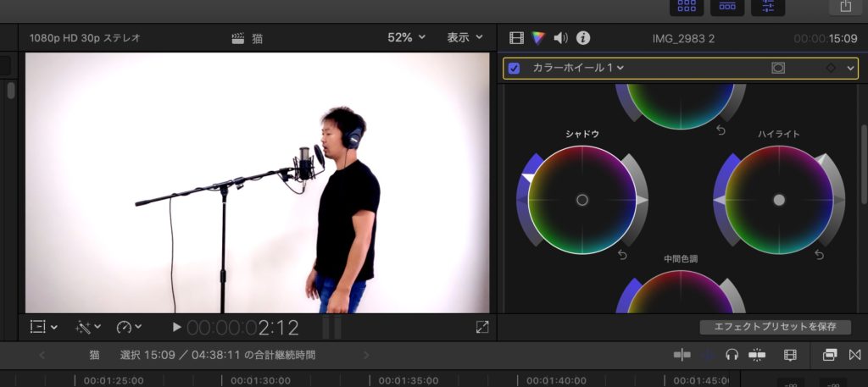Toggle the timeline panel button in toolbar
This screenshot has height=387, width=868.
click(x=727, y=6)
